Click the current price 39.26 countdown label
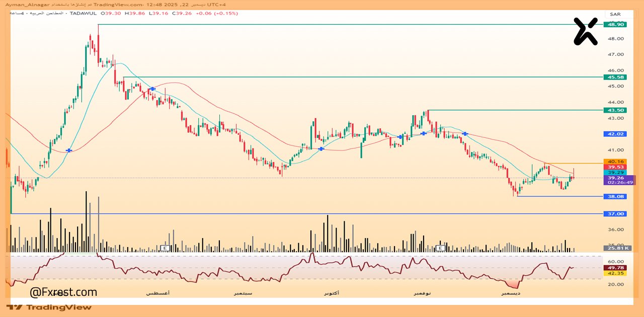Screen dimensions: 644x317 (x=616, y=180)
